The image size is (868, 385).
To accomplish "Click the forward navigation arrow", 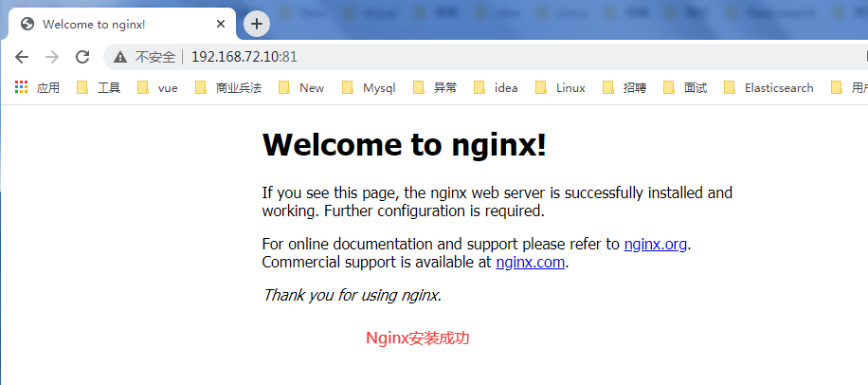I will [x=52, y=57].
